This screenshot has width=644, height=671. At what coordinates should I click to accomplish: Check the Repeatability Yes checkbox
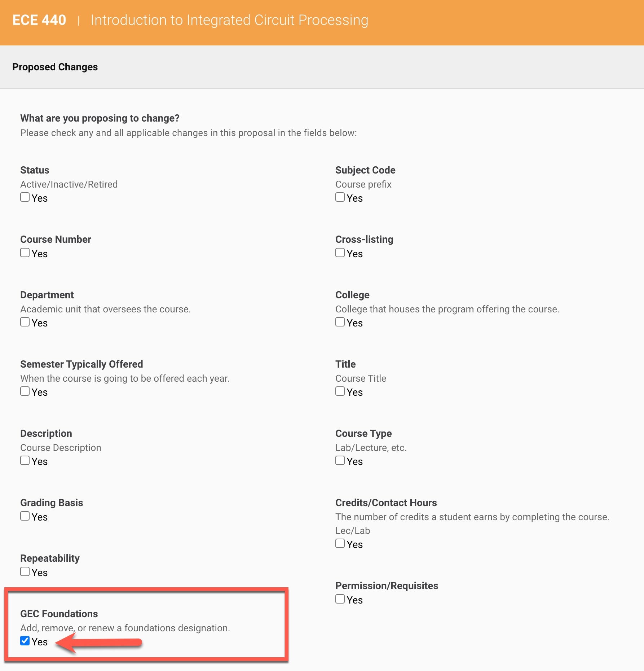(x=25, y=572)
